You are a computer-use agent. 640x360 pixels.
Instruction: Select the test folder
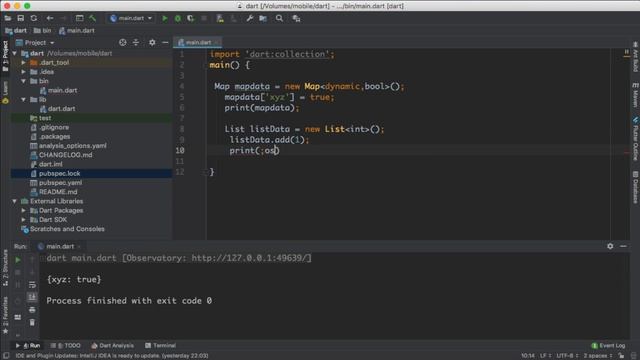45,118
